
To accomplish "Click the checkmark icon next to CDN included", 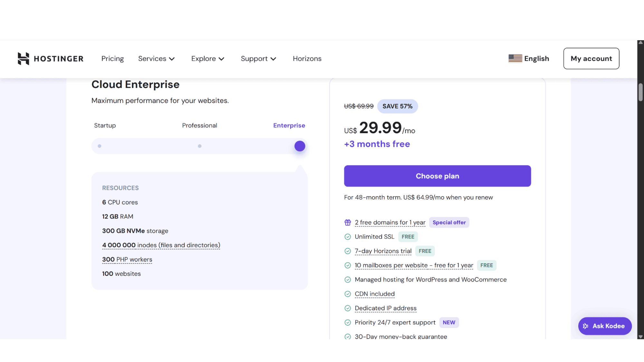I will point(348,294).
